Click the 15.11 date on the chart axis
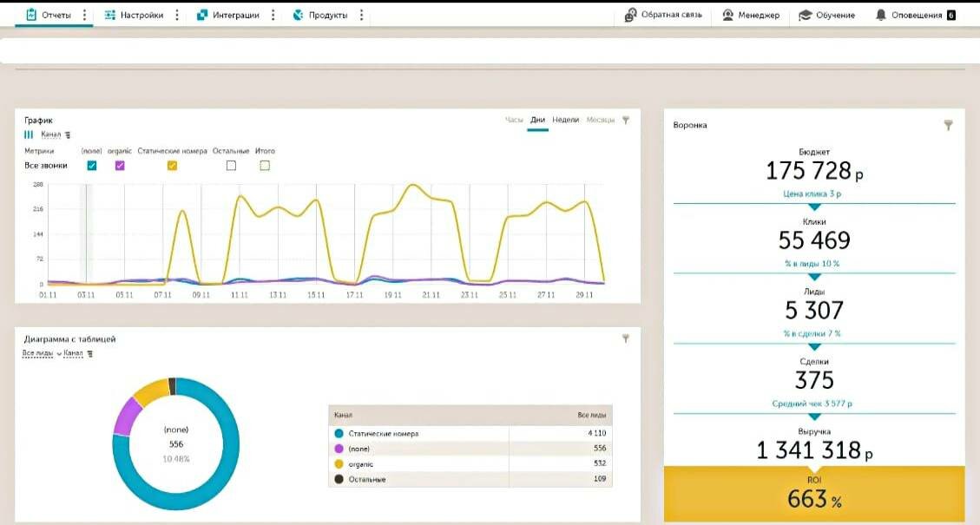The image size is (980, 525). pos(316,294)
